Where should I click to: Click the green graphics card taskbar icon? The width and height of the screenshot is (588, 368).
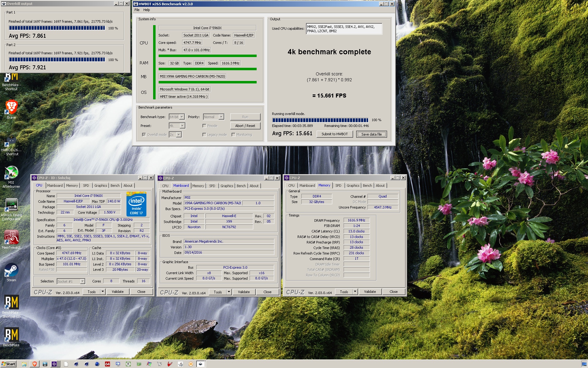tap(139, 364)
